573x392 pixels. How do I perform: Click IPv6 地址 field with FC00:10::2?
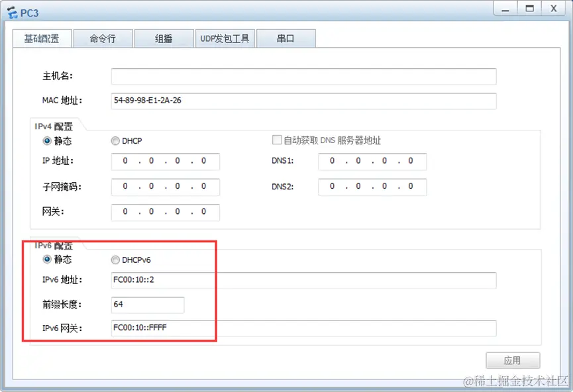tap(303, 280)
